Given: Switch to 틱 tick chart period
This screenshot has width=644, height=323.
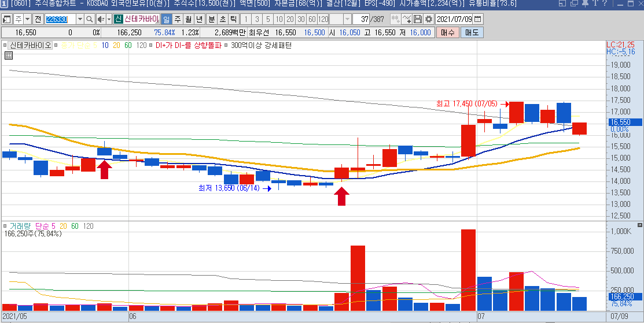Looking at the screenshot, I should coord(233,19).
